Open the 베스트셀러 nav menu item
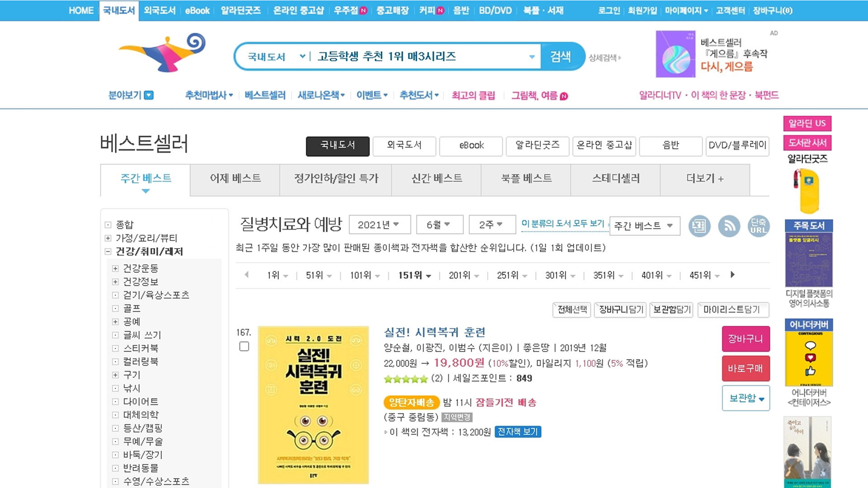This screenshot has height=488, width=868. (265, 95)
